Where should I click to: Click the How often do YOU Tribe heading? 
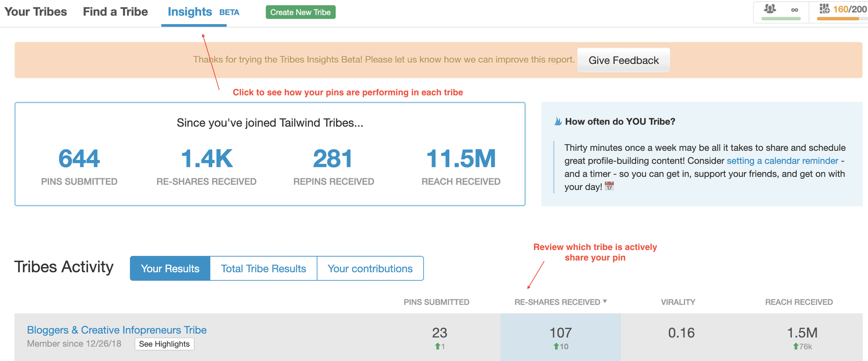620,122
